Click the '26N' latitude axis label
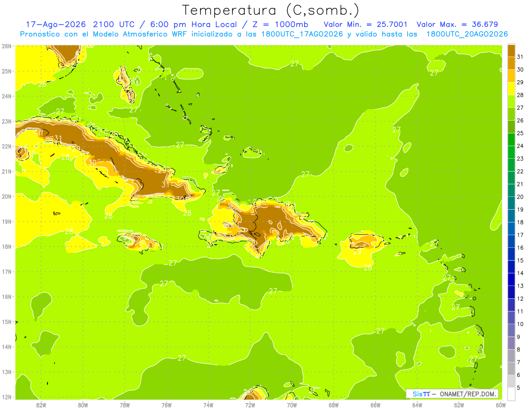The image size is (532, 411). click(7, 46)
